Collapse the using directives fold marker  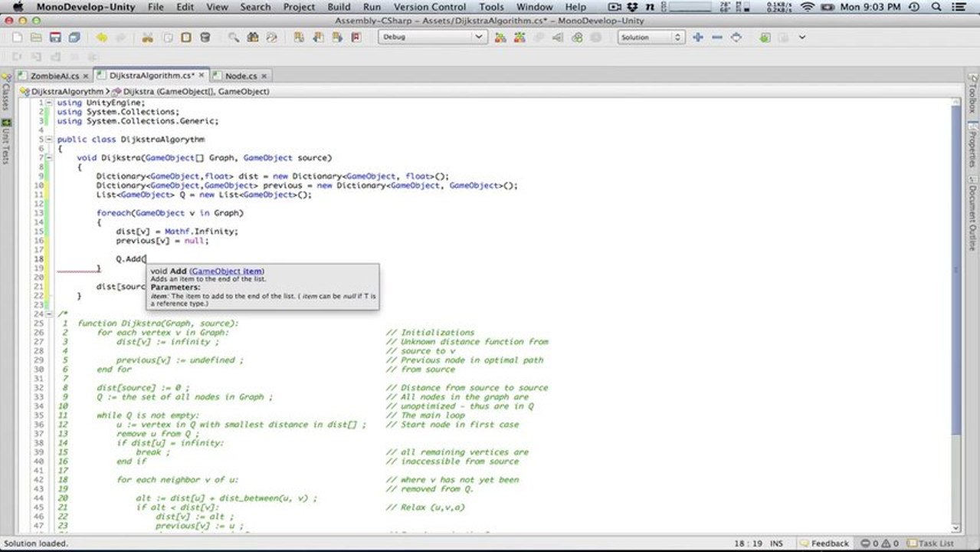click(x=50, y=103)
